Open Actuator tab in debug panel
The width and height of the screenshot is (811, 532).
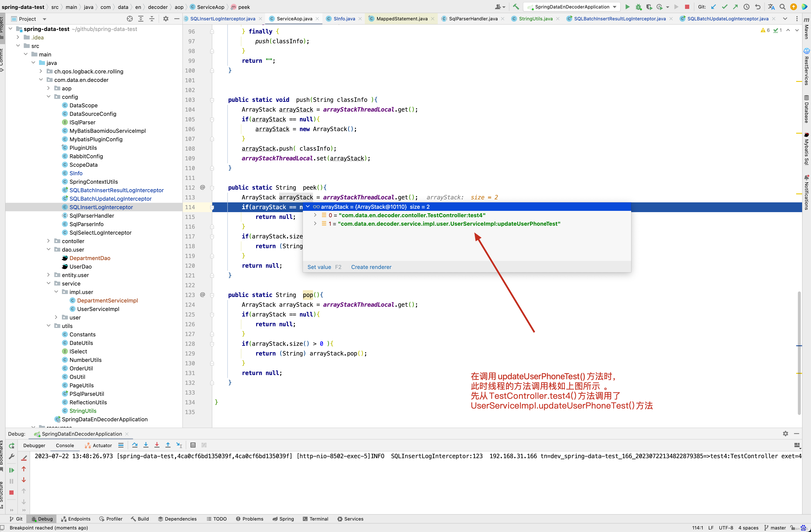click(x=98, y=445)
